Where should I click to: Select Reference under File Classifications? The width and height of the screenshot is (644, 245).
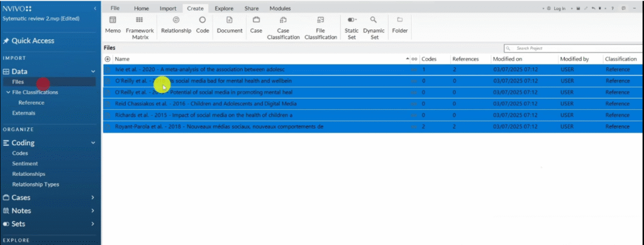(x=31, y=102)
